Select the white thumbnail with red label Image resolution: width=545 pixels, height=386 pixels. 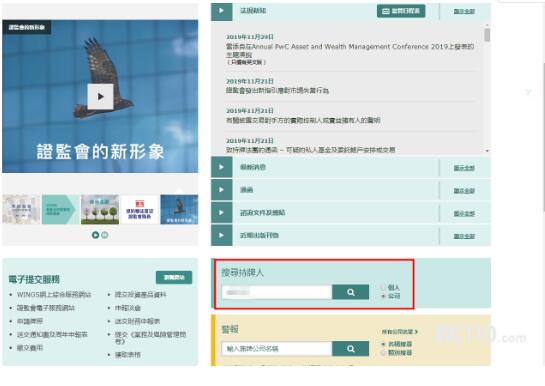coord(139,210)
